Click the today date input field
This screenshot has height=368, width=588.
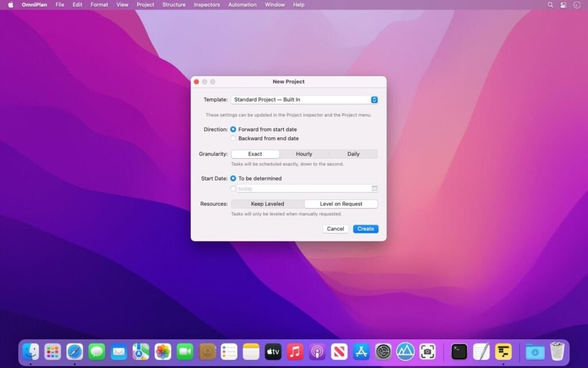[x=299, y=188]
